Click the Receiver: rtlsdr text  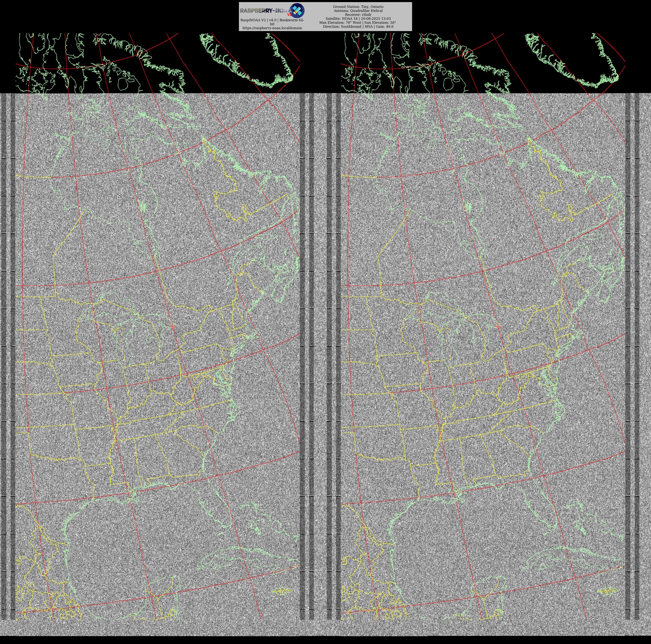tap(358, 15)
